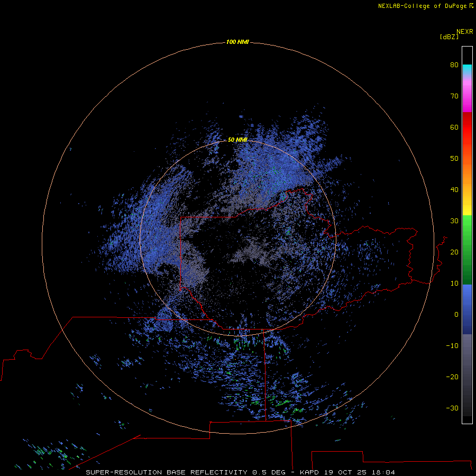Image resolution: width=476 pixels, height=476 pixels.
Task: Click the [dBZ] units label
Action: coord(449,37)
